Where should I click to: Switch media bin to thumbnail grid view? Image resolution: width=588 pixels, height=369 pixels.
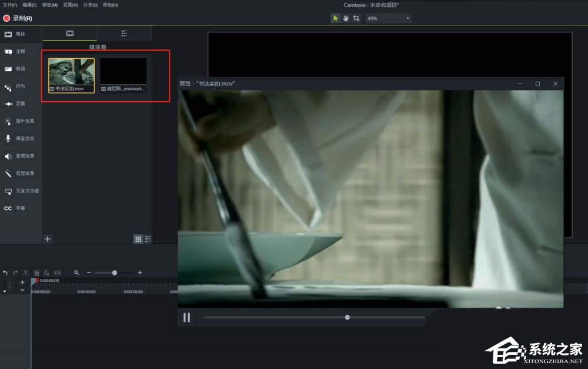tap(138, 239)
